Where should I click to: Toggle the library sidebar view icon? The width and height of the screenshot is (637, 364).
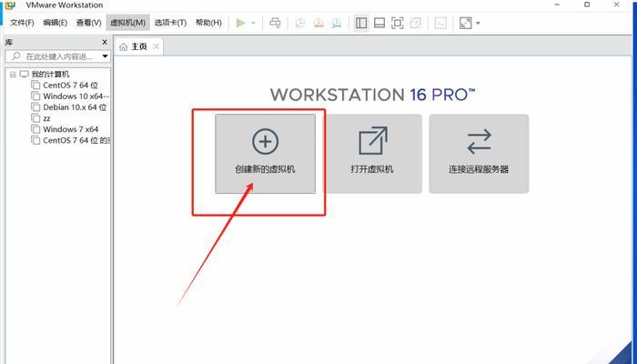(x=361, y=23)
